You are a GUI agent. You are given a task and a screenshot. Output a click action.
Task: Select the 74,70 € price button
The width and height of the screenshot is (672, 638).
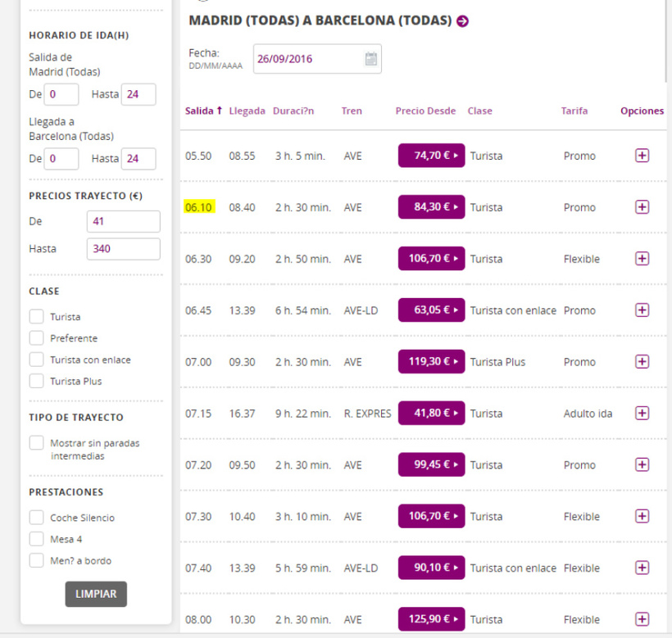[431, 156]
